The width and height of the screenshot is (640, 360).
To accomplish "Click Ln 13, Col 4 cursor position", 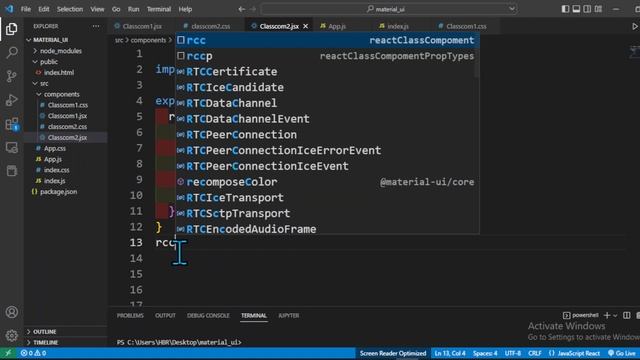I will 450,353.
